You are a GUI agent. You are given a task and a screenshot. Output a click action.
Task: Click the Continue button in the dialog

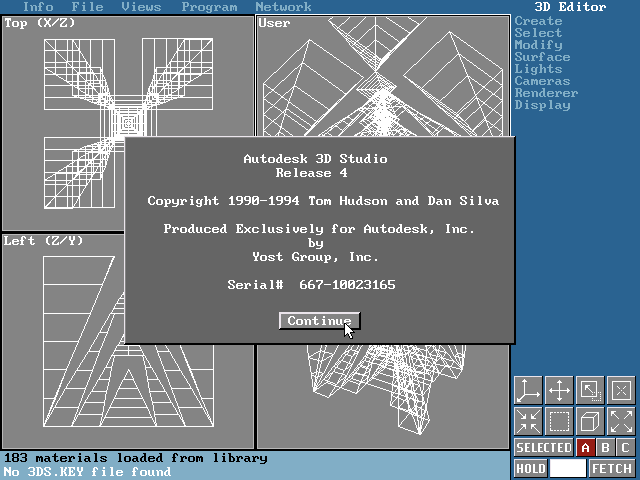[x=319, y=321]
